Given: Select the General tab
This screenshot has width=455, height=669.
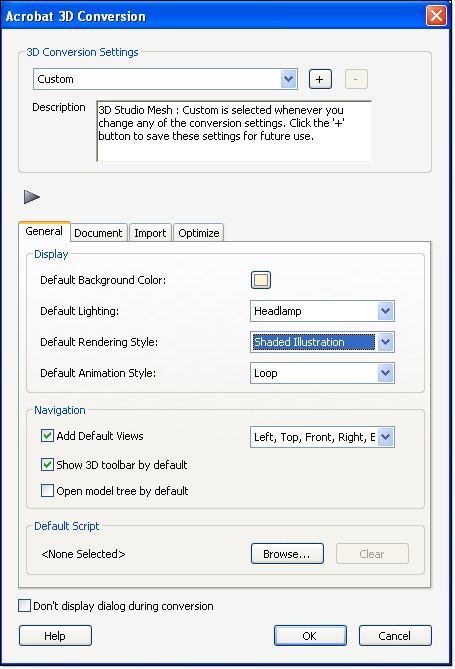Looking at the screenshot, I should click(x=44, y=231).
